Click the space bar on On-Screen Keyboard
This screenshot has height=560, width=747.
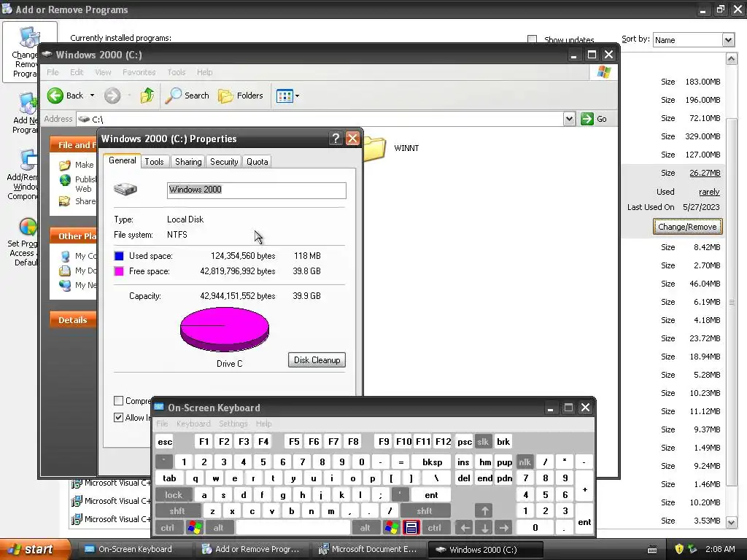pyautogui.click(x=293, y=528)
